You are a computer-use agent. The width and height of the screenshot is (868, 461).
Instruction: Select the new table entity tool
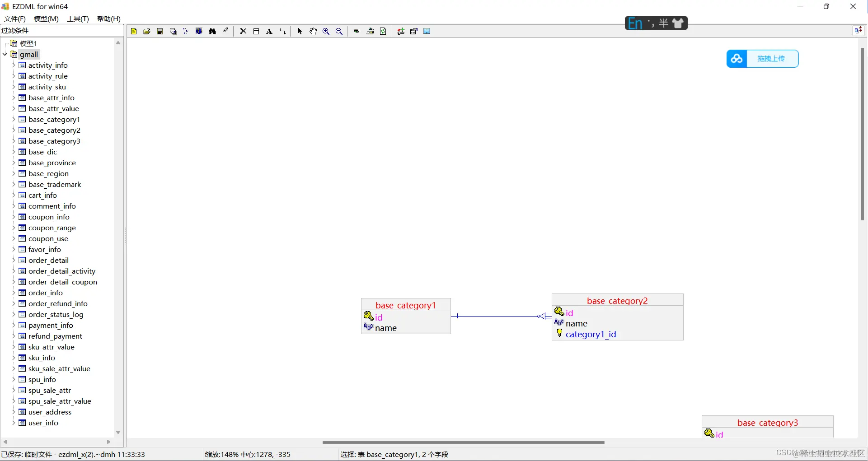[256, 31]
